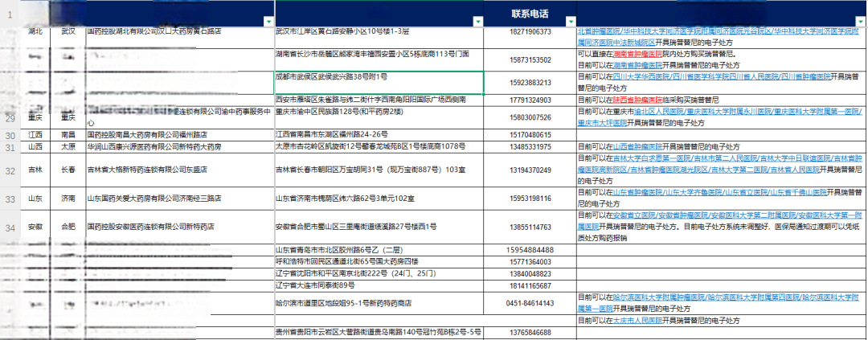Screen dimensions: 868x340
Task: Click phone number 15953198116
Action: [x=530, y=199]
